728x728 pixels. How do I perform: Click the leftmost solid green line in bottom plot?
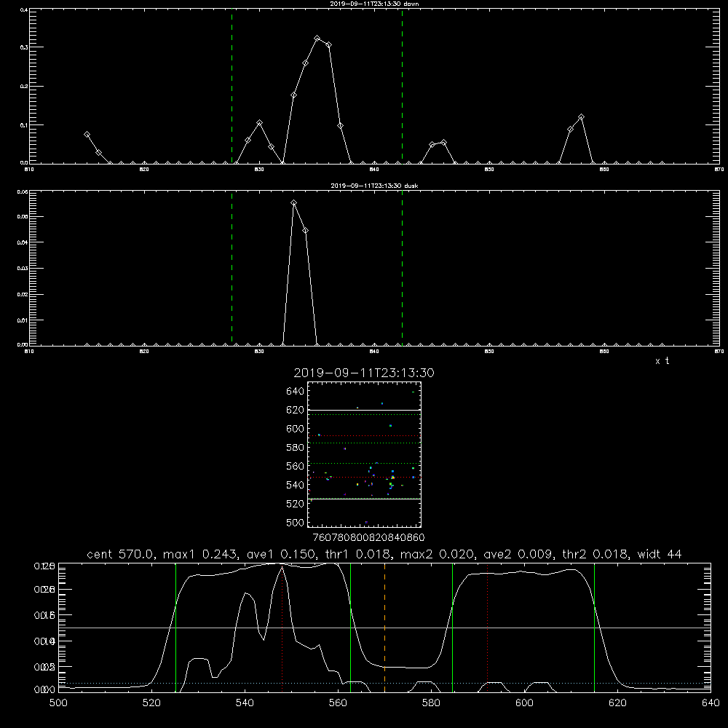click(x=175, y=628)
